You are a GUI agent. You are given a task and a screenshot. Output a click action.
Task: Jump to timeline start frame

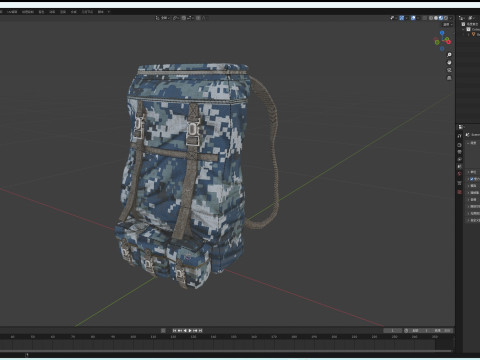[x=174, y=330]
